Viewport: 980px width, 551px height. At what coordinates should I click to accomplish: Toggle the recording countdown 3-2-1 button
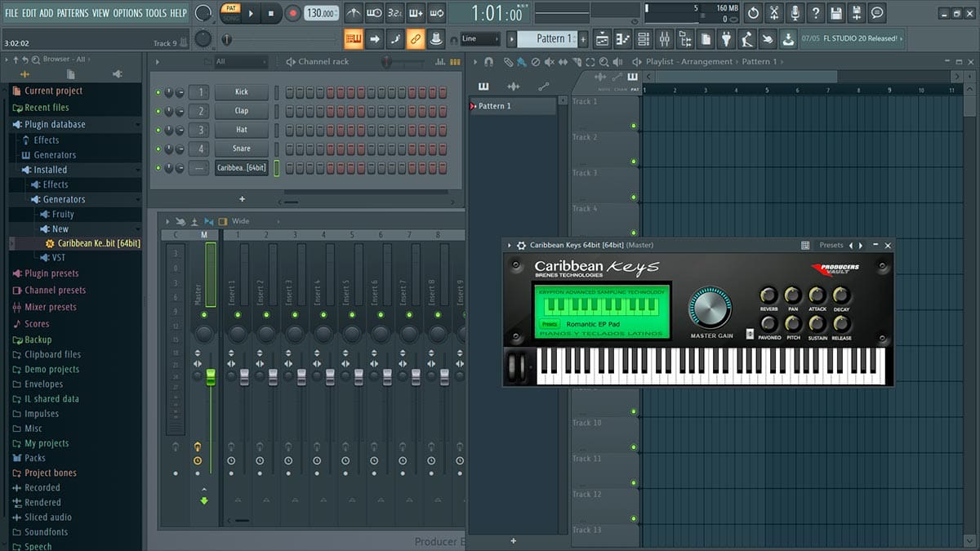tap(394, 13)
